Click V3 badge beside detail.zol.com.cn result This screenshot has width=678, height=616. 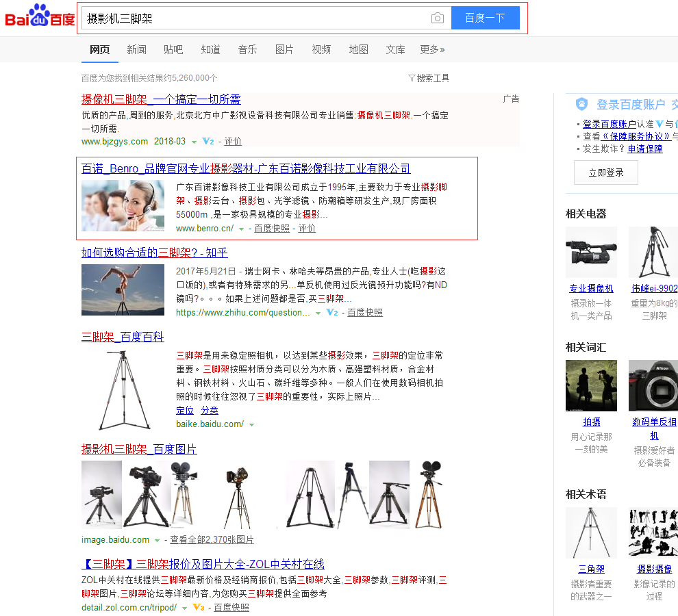click(x=199, y=608)
